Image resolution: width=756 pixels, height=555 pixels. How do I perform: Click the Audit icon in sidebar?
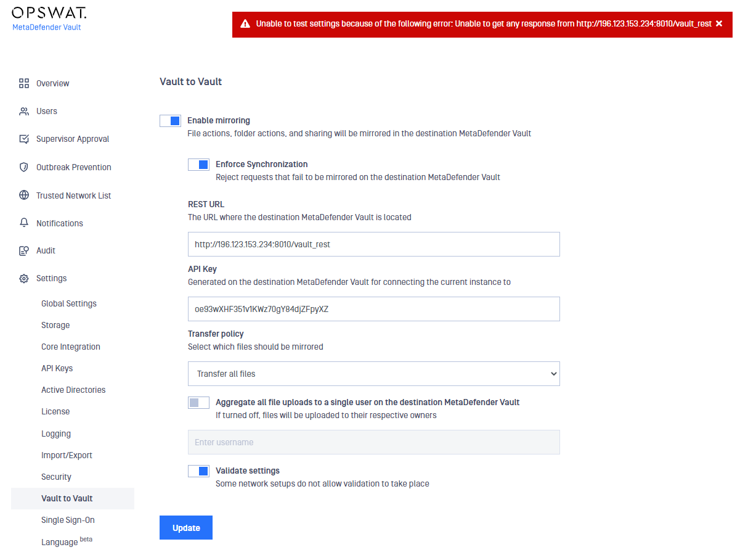point(24,250)
